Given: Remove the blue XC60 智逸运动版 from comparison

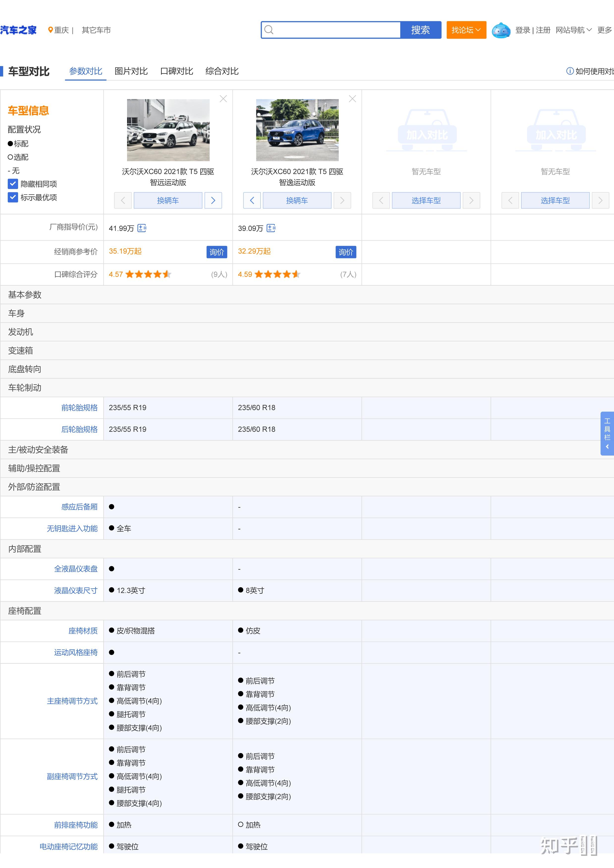Looking at the screenshot, I should [352, 99].
